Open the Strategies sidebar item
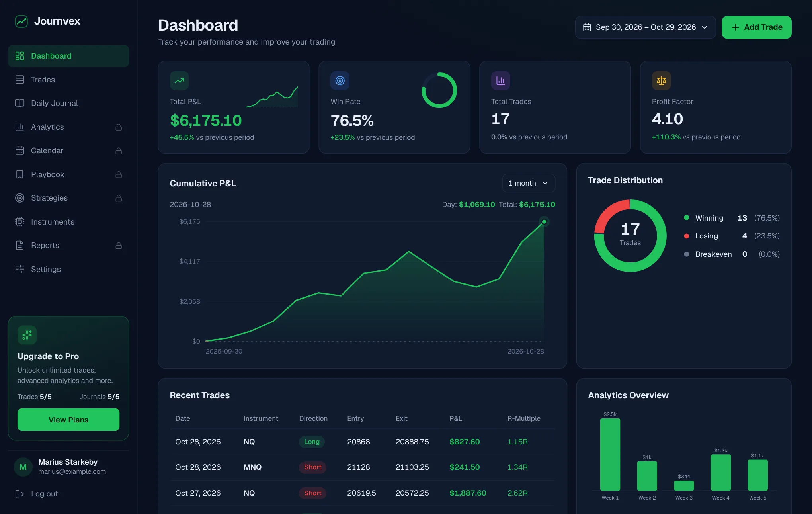The height and width of the screenshot is (514, 812). click(x=68, y=198)
